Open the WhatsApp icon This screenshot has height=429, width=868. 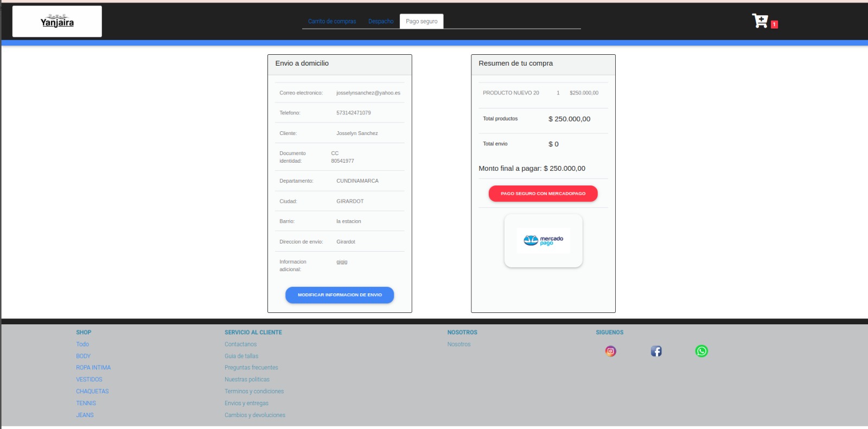click(701, 351)
